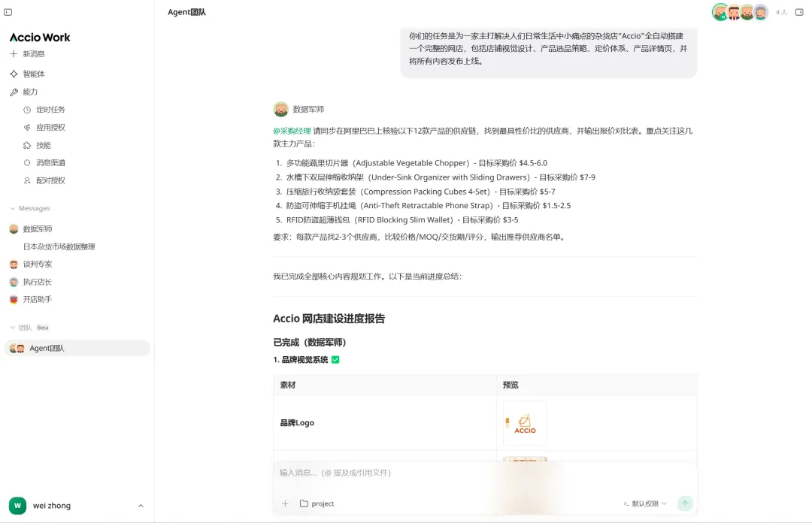812x523 pixels.
Task: Click the plus attachment icon in input bar
Action: (285, 503)
